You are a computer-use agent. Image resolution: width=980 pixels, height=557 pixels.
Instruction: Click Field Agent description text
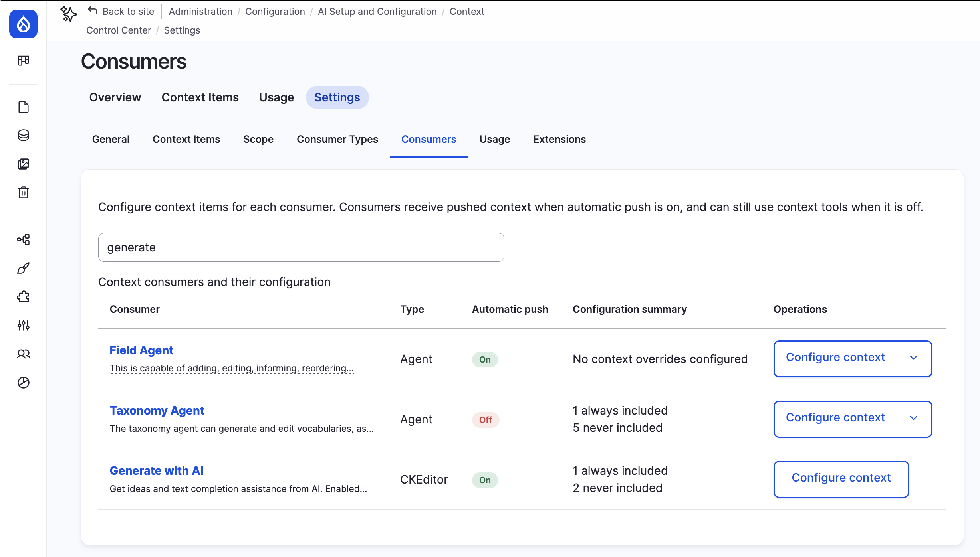232,368
